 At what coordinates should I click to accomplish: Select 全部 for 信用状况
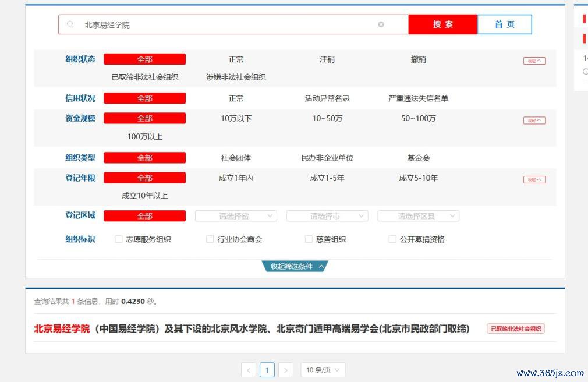145,98
